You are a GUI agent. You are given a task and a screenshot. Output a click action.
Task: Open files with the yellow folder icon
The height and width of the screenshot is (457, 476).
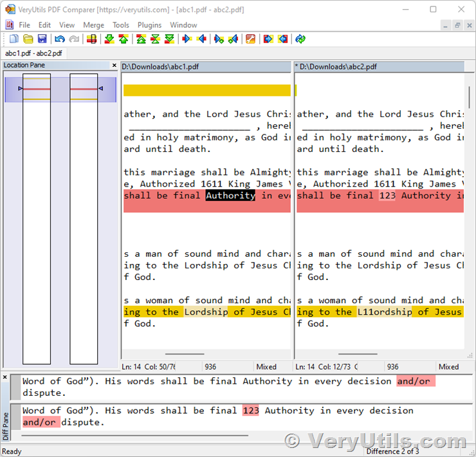[x=28, y=39]
